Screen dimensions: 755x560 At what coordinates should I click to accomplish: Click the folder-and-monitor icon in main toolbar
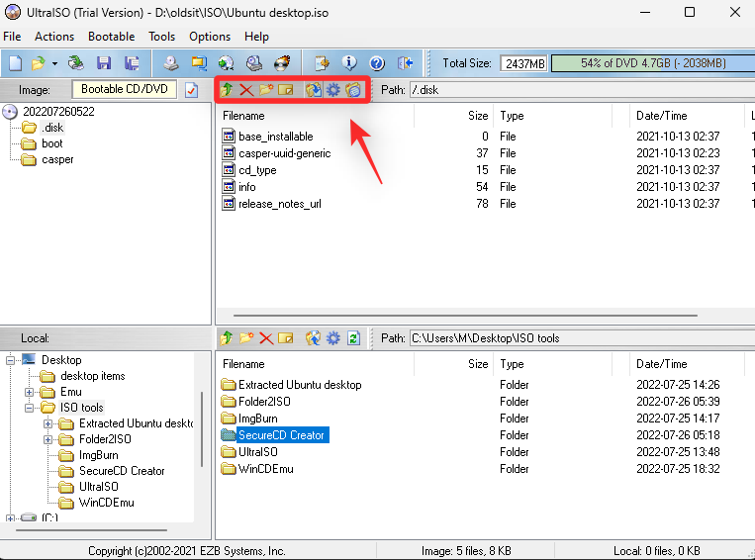click(x=198, y=63)
